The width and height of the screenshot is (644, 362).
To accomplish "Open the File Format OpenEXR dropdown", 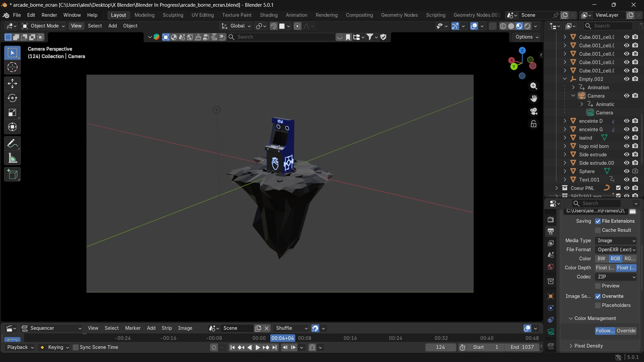I will (616, 250).
